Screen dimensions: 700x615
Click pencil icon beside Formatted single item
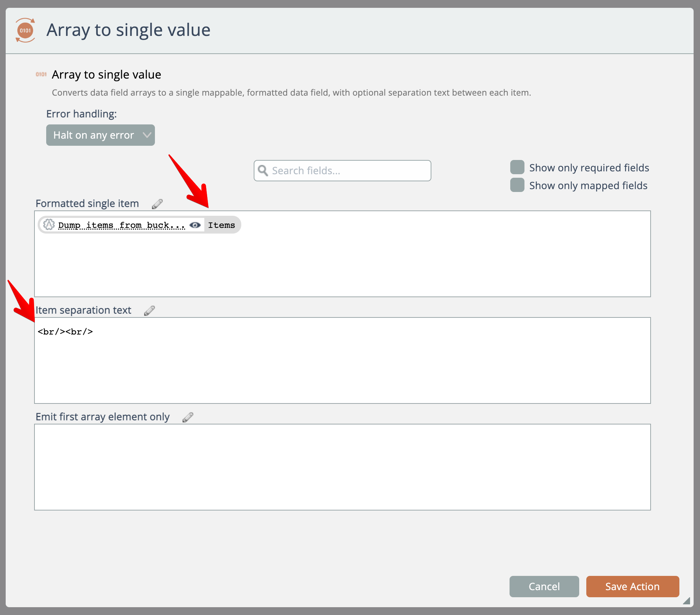[x=157, y=204]
